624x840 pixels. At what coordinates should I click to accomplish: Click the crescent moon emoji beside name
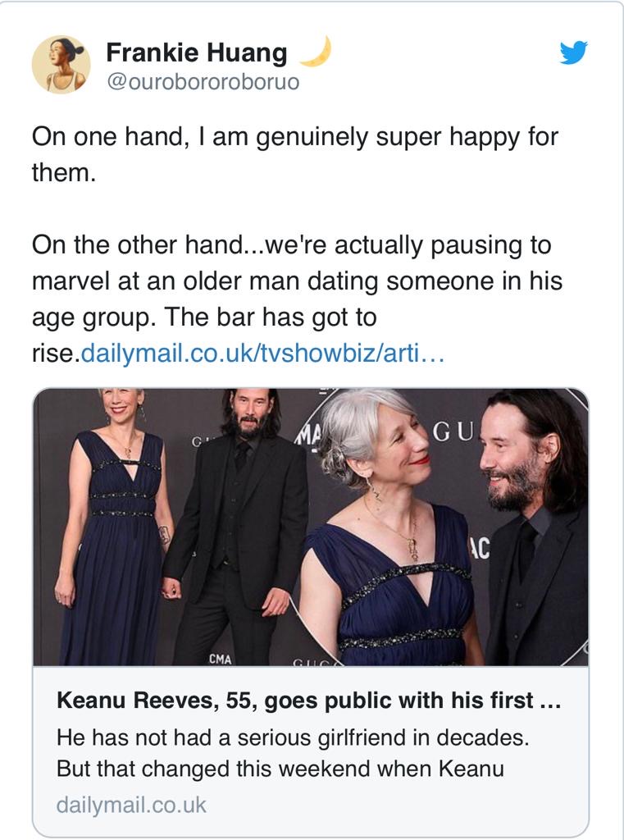pyautogui.click(x=316, y=52)
